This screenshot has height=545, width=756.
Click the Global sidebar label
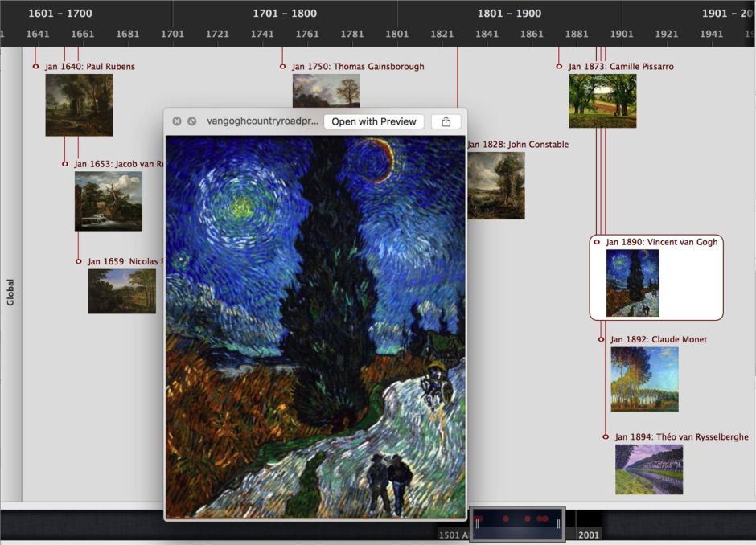10,292
